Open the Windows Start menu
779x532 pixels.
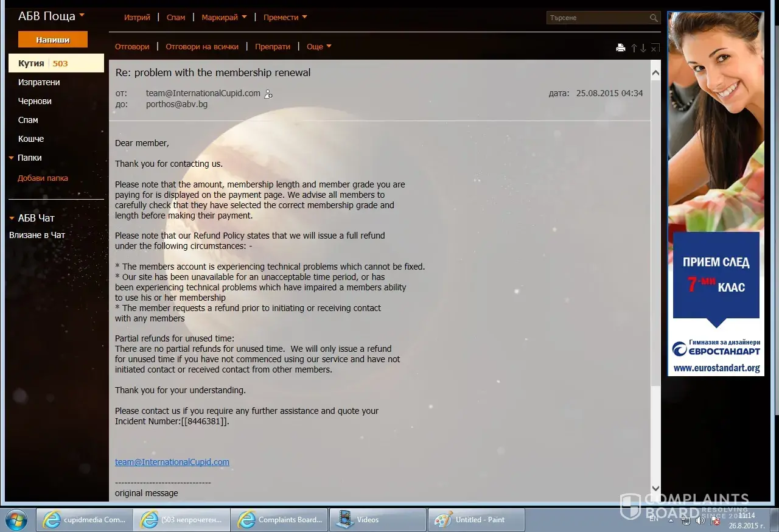click(x=16, y=519)
